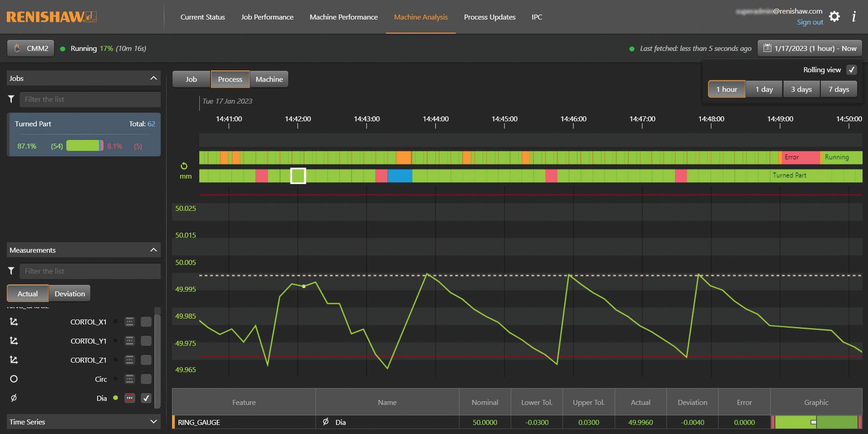This screenshot has height=434, width=868.
Task: Click the calendar icon in date range button
Action: click(x=767, y=48)
